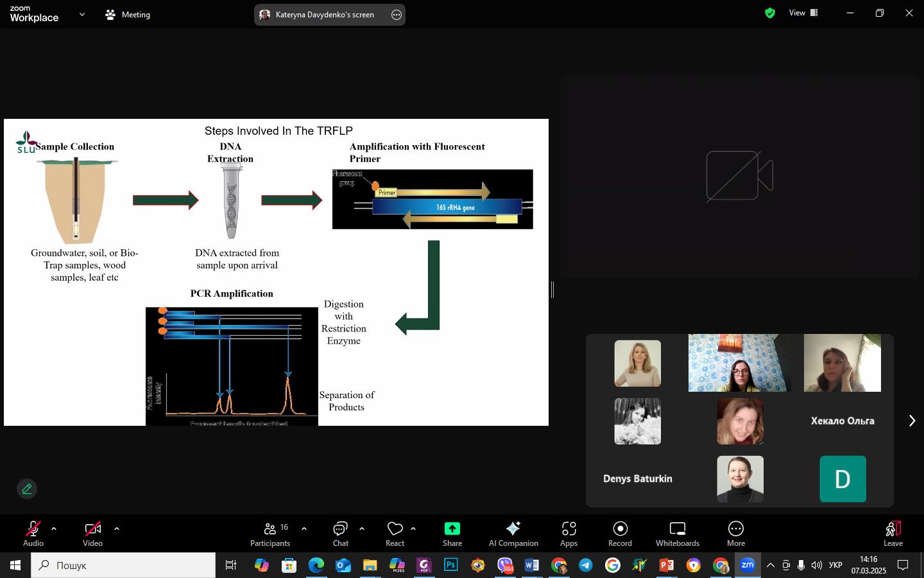The width and height of the screenshot is (924, 578).
Task: Click Leave meeting
Action: pos(893,534)
